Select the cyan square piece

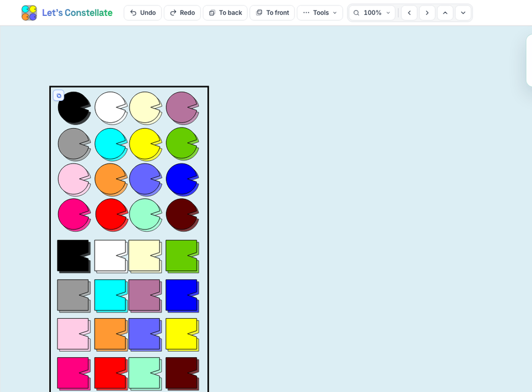(x=111, y=296)
